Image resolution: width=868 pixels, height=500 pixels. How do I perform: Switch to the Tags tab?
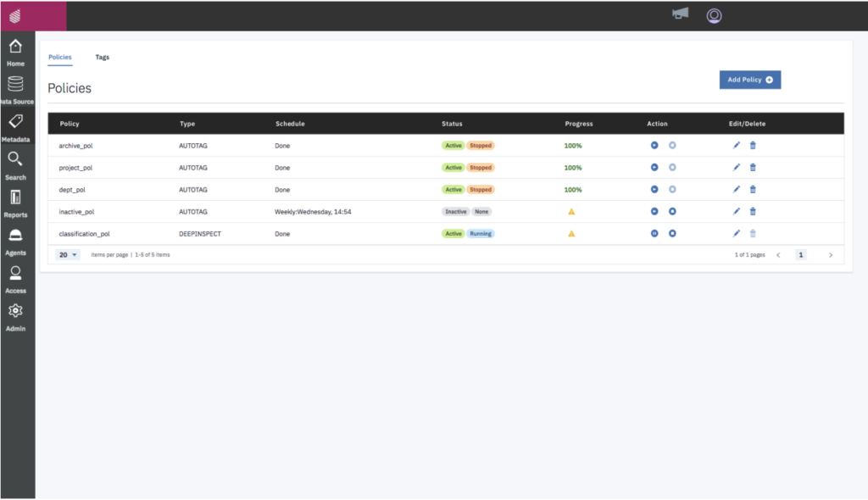pos(103,57)
